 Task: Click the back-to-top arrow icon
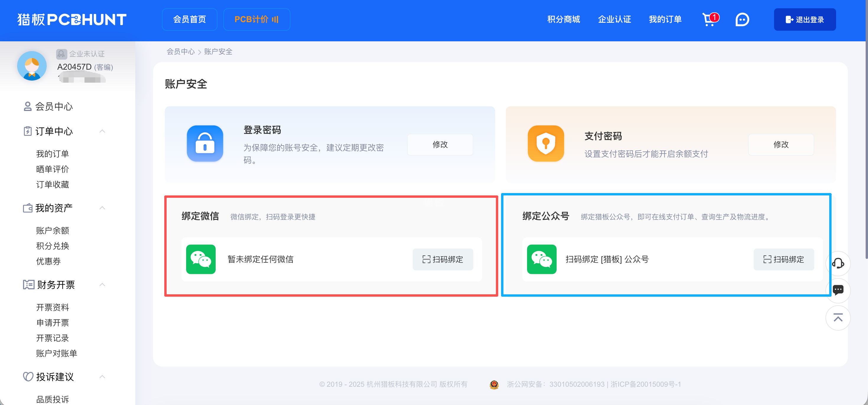click(x=839, y=317)
